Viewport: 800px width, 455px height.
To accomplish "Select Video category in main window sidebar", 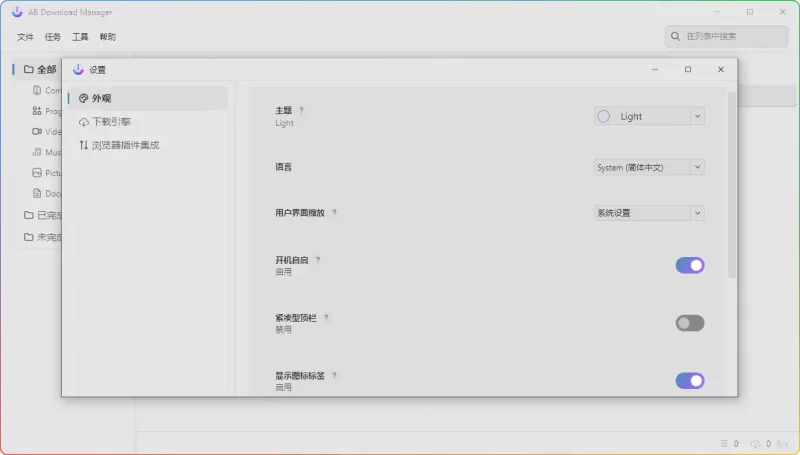I will click(46, 132).
